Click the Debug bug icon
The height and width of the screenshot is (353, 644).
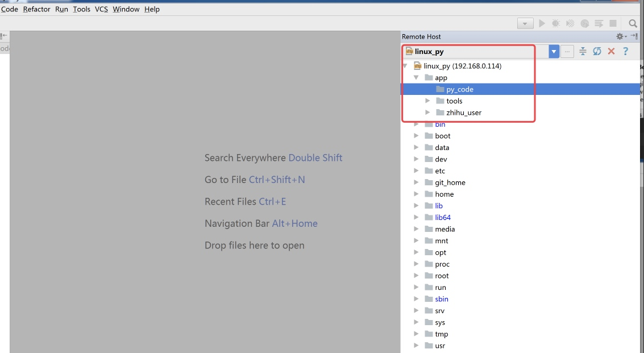tap(556, 23)
